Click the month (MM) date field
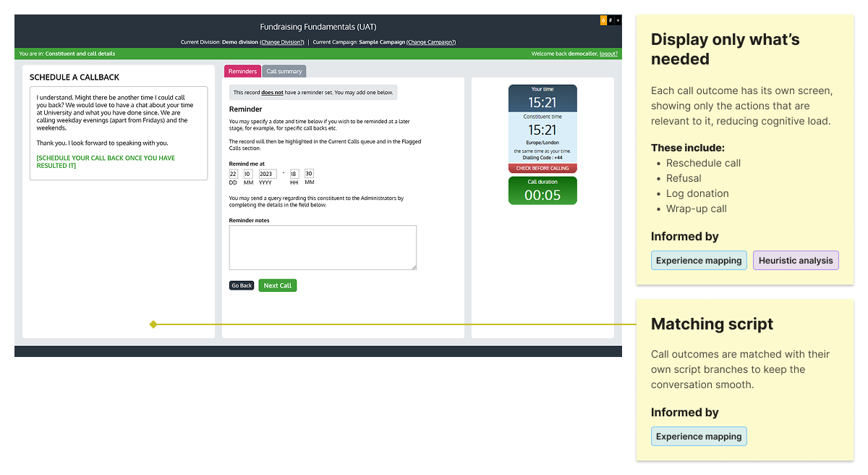 [x=247, y=174]
